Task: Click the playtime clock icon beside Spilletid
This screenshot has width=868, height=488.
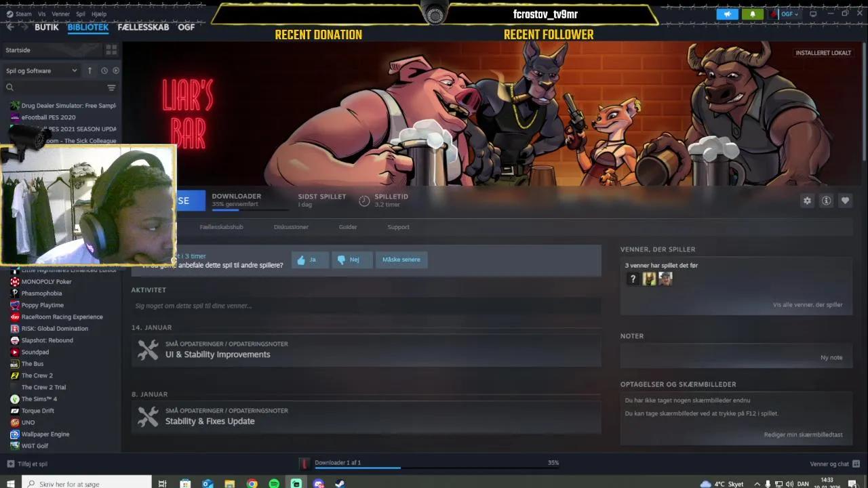Action: pyautogui.click(x=364, y=201)
